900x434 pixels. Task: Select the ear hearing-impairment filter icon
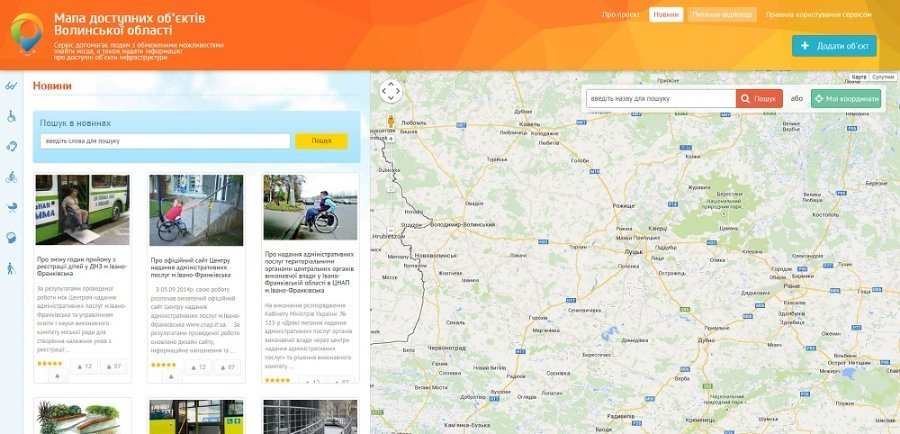click(12, 146)
